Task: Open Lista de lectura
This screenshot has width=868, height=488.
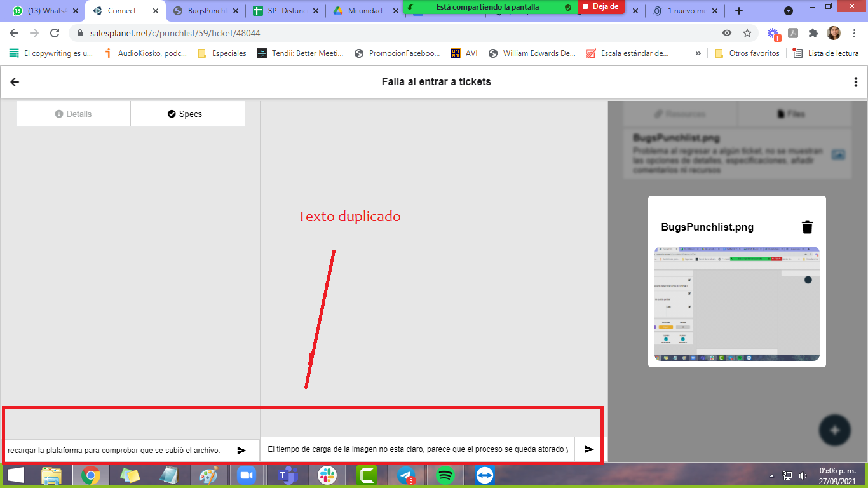Action: tap(826, 53)
